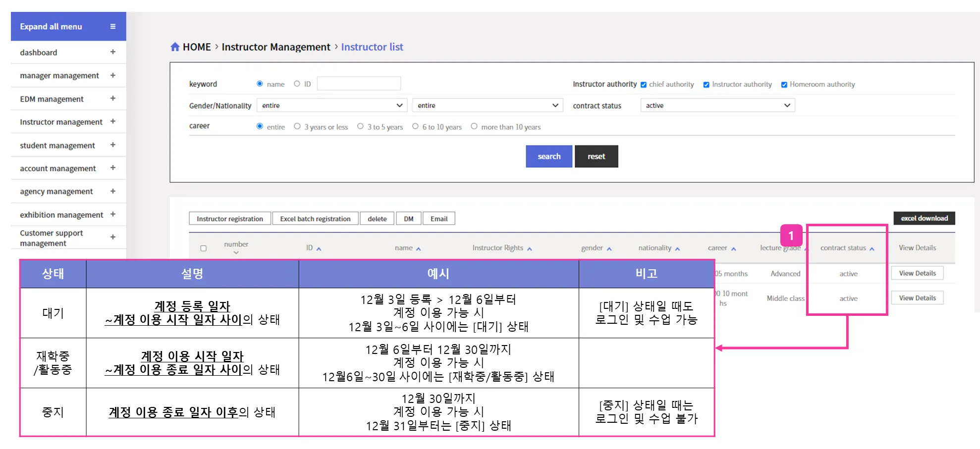This screenshot has height=449, width=980.
Task: Sort by contract status arrow
Action: click(872, 249)
